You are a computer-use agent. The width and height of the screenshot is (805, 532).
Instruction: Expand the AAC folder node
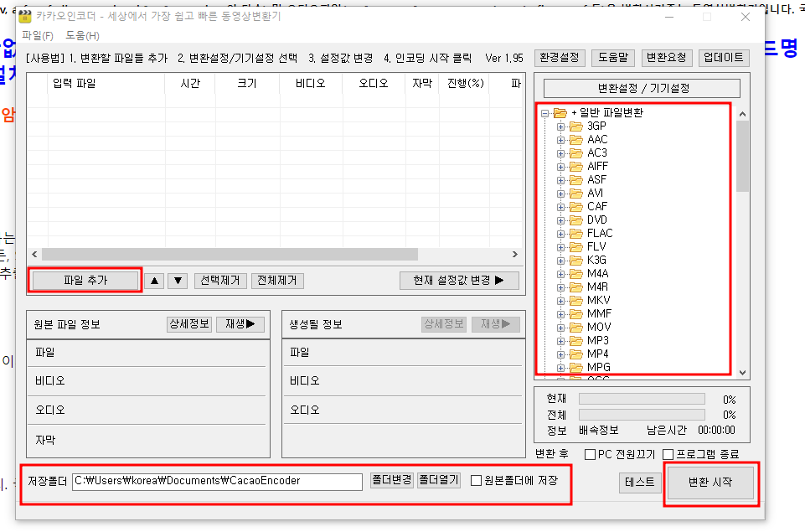[x=560, y=140]
